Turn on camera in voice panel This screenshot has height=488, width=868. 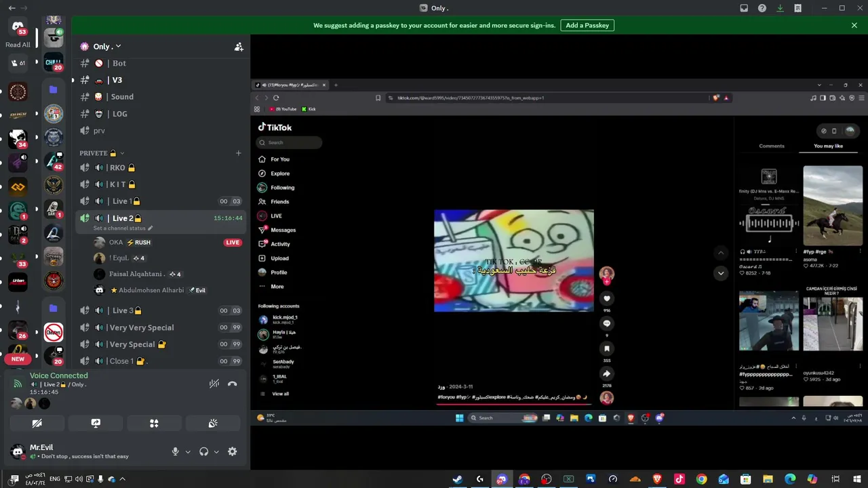[37, 423]
